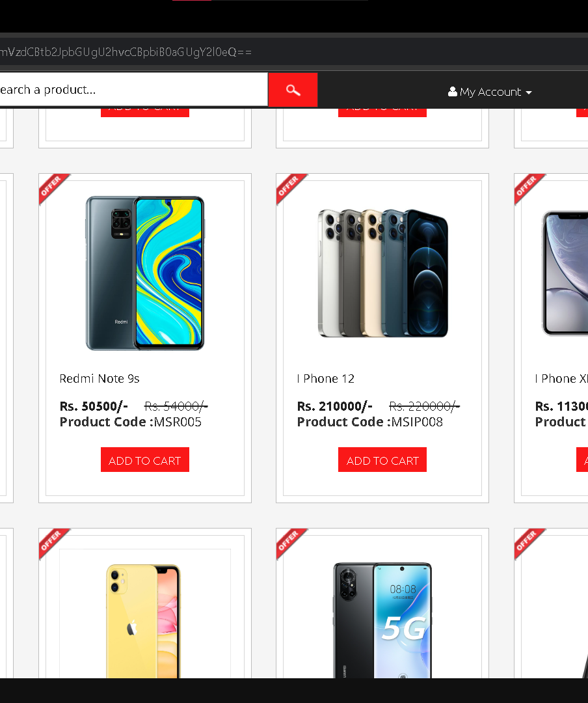Open the My Account menu
Viewport: 588px width, 703px height.
click(x=489, y=92)
